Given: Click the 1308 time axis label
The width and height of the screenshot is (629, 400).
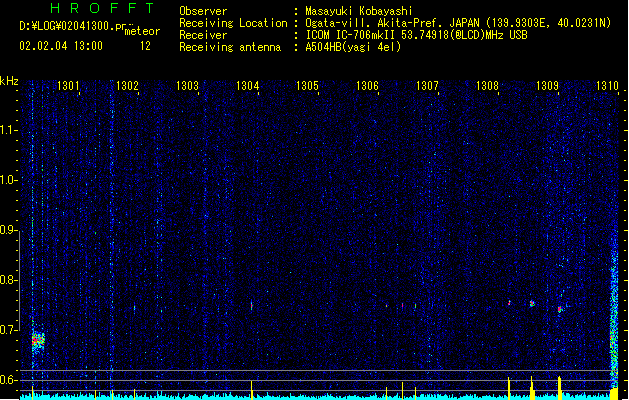Looking at the screenshot, I should point(487,85).
